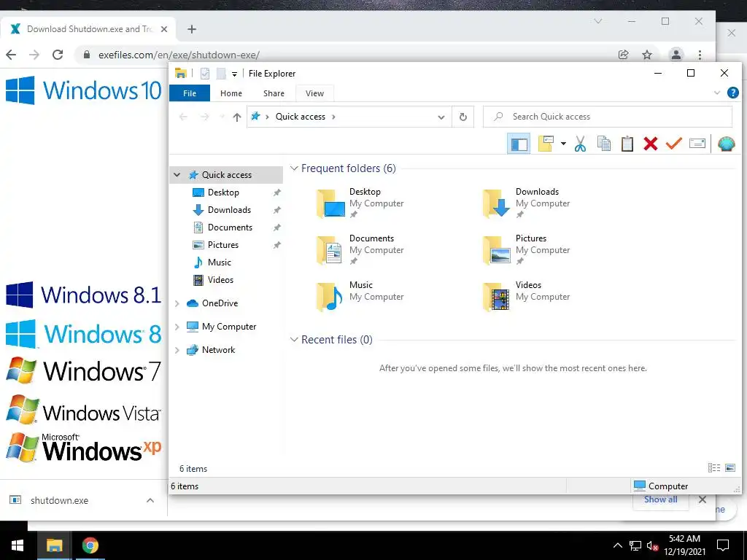
Task: Select the Music frequent folder icon
Action: pyautogui.click(x=330, y=297)
